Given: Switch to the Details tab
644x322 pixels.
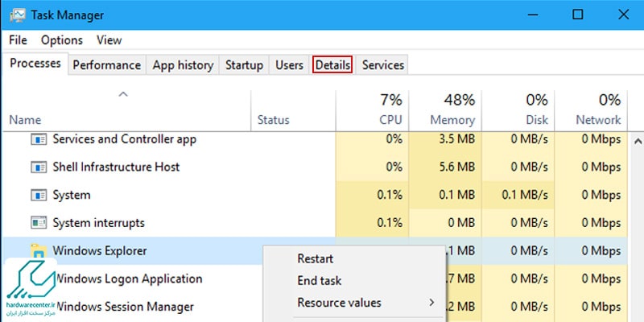Looking at the screenshot, I should [x=332, y=65].
